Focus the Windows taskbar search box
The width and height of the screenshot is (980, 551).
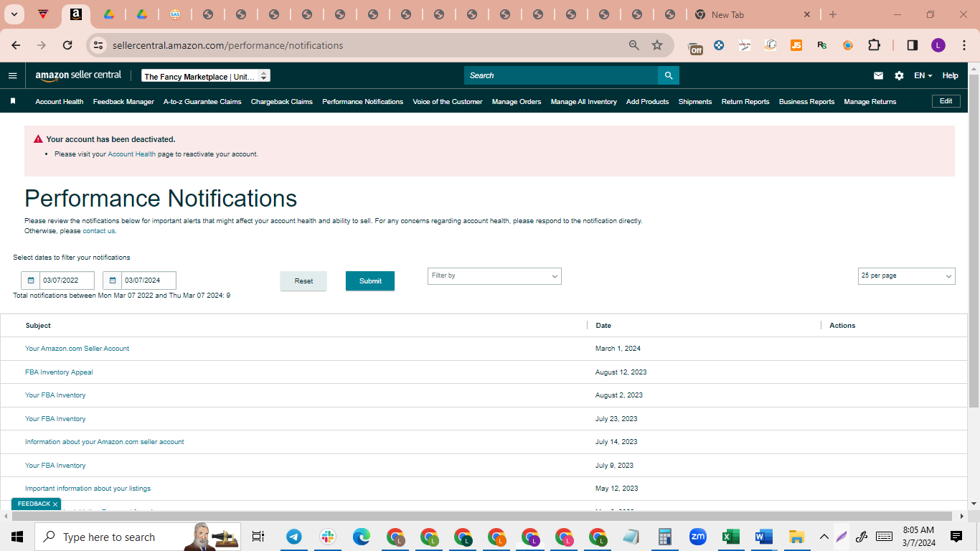point(138,537)
